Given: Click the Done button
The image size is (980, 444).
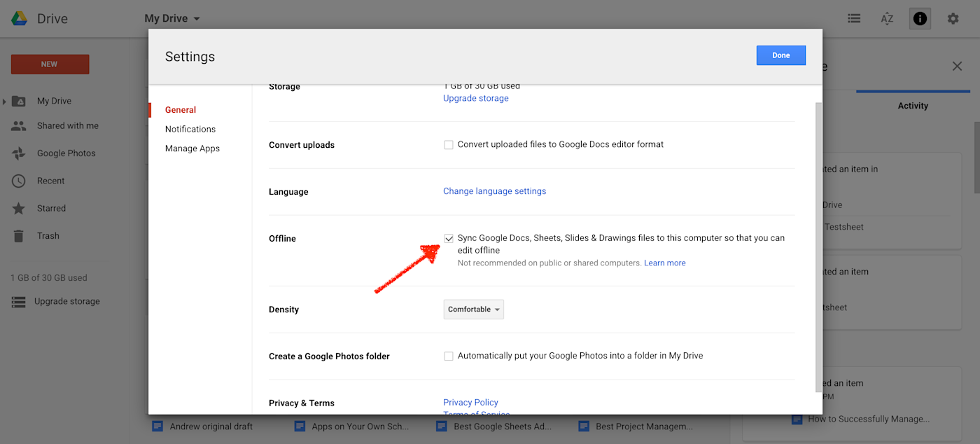Looking at the screenshot, I should pyautogui.click(x=780, y=55).
